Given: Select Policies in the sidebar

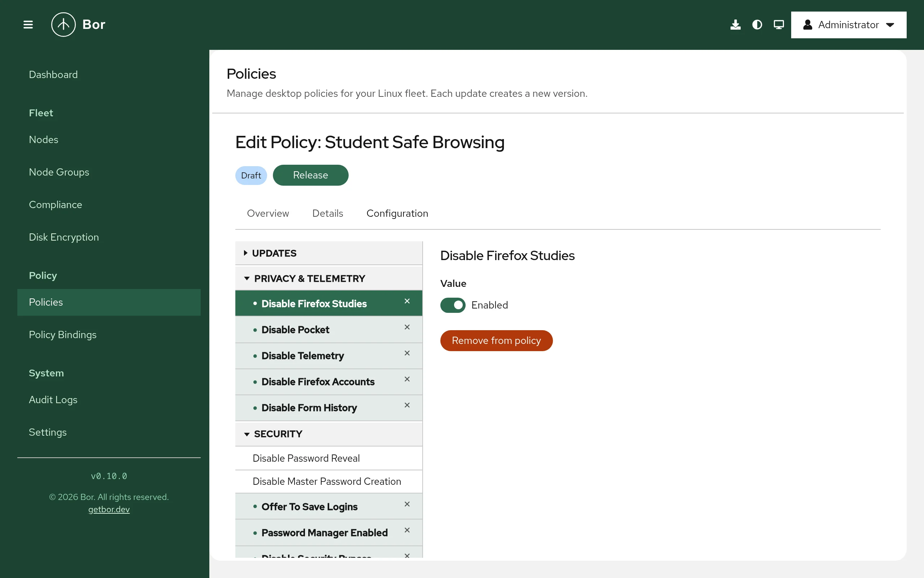Looking at the screenshot, I should pos(109,302).
